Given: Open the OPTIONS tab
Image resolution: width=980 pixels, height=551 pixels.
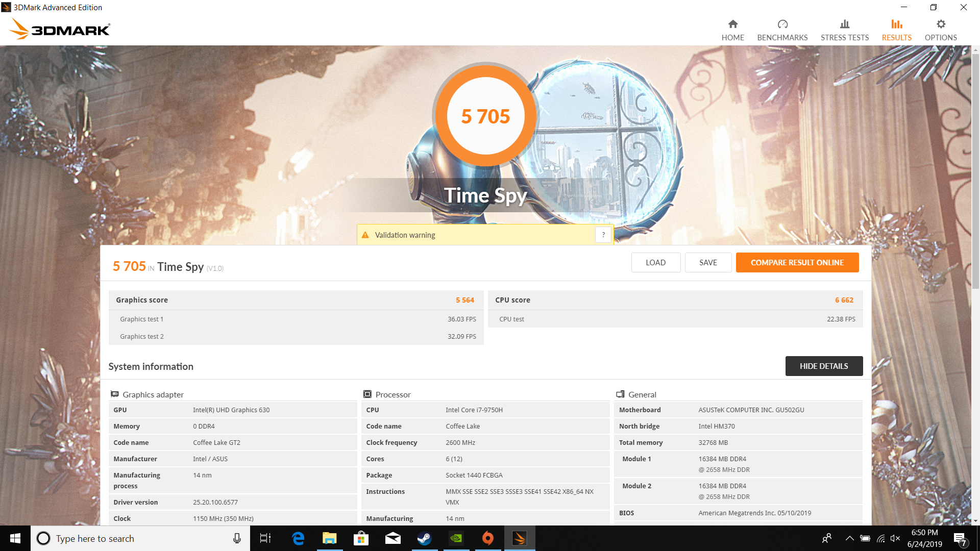Looking at the screenshot, I should click(940, 30).
